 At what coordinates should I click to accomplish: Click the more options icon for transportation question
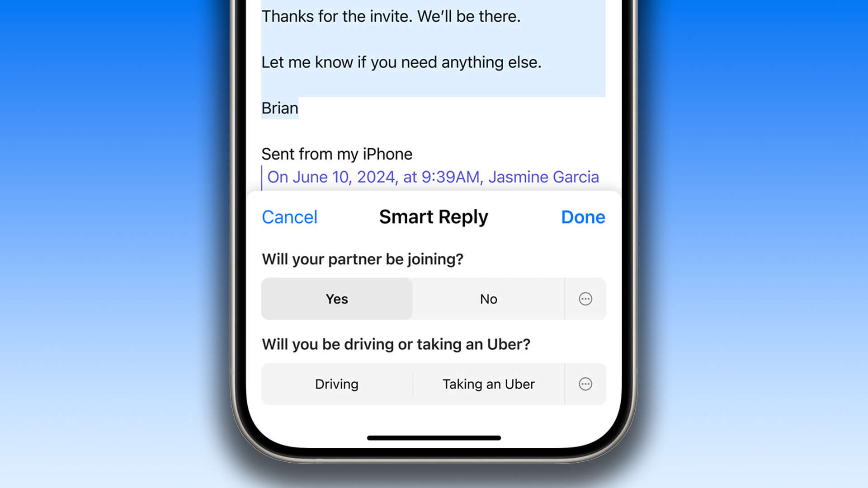(x=585, y=385)
